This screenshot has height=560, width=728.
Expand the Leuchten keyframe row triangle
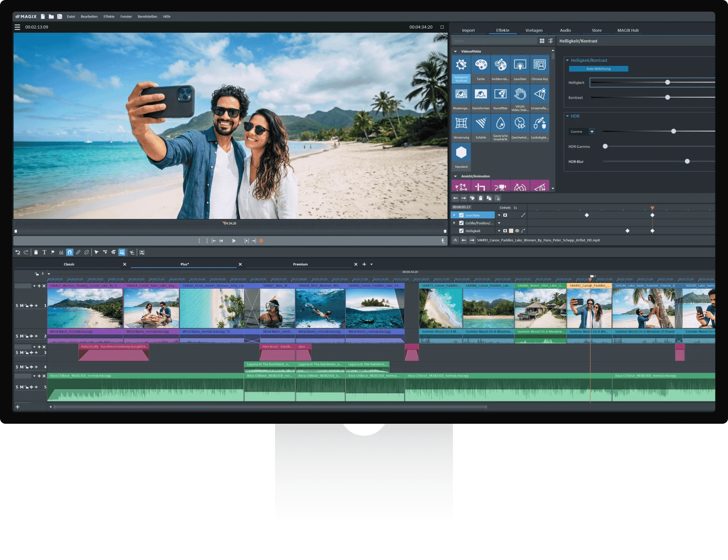(x=454, y=215)
